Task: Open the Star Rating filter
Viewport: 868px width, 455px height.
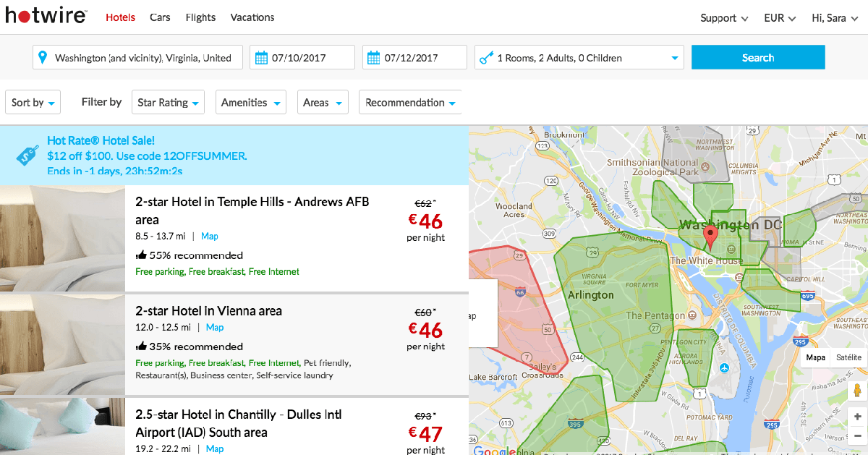Action: (168, 103)
